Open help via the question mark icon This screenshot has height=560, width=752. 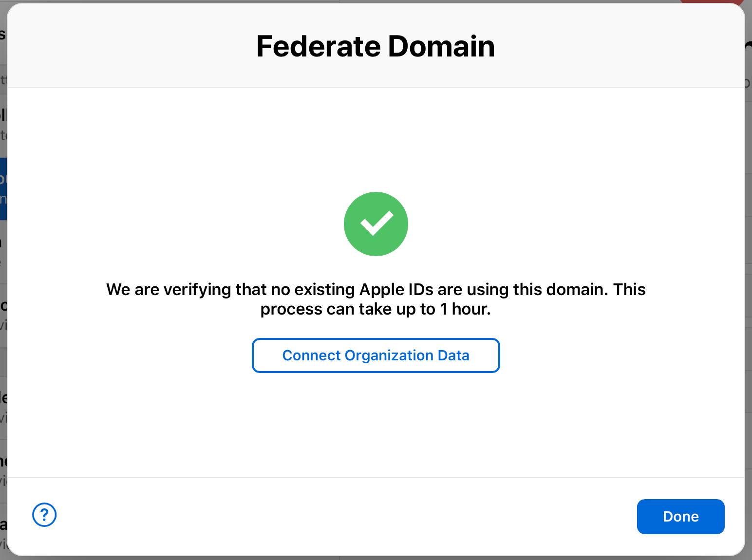click(44, 515)
